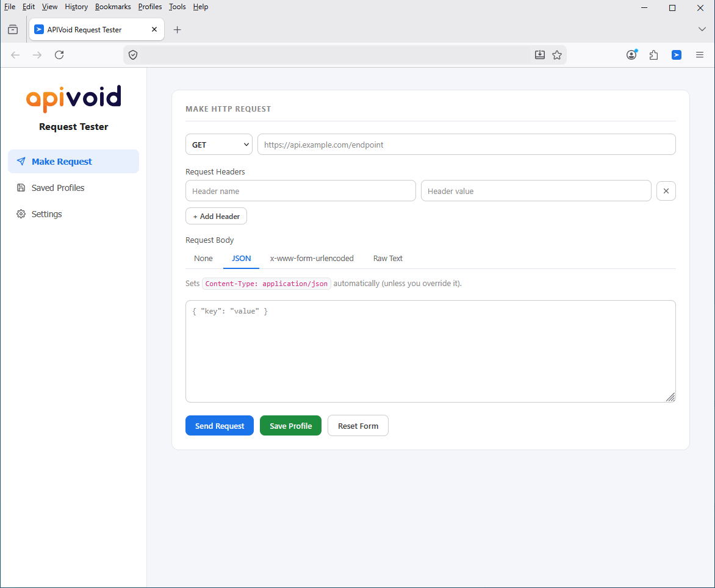Maximize the browser window

point(672,8)
